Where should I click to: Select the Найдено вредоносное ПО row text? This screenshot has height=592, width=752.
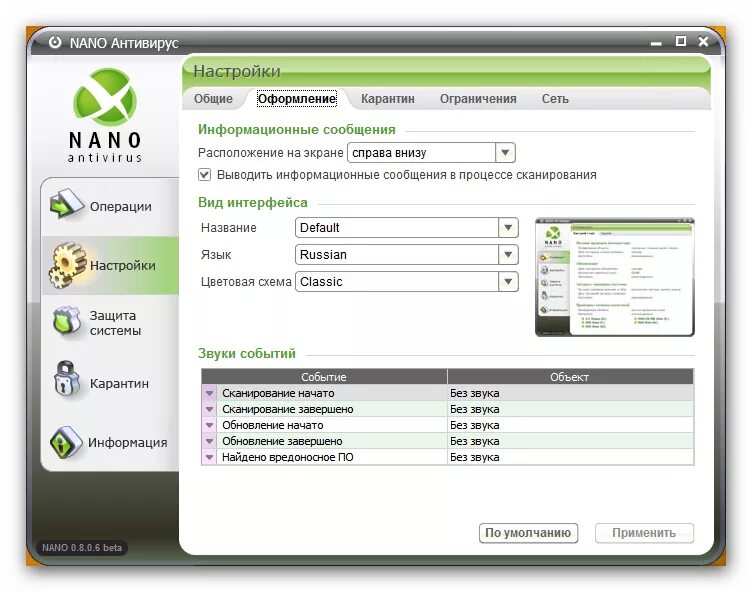tap(288, 457)
